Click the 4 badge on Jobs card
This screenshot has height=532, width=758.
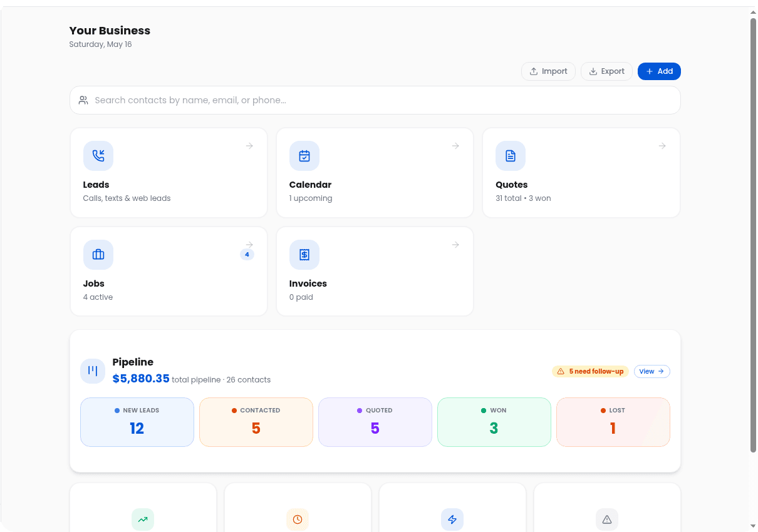247,255
